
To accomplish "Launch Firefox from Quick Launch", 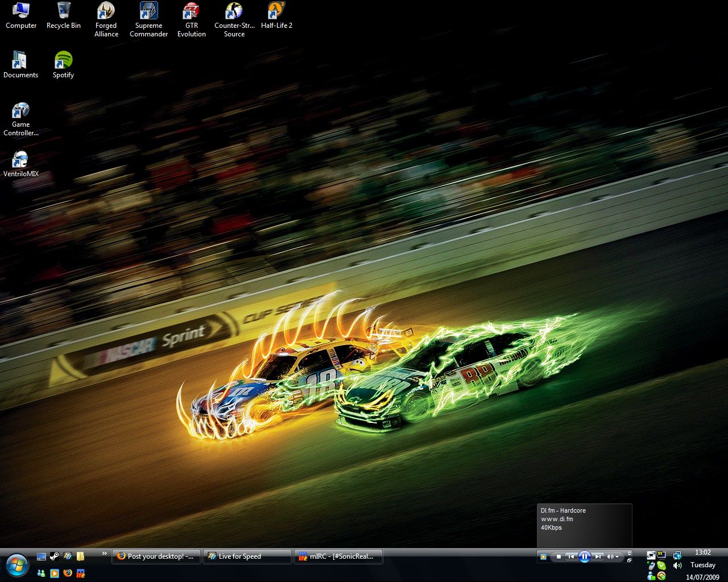I will (68, 573).
